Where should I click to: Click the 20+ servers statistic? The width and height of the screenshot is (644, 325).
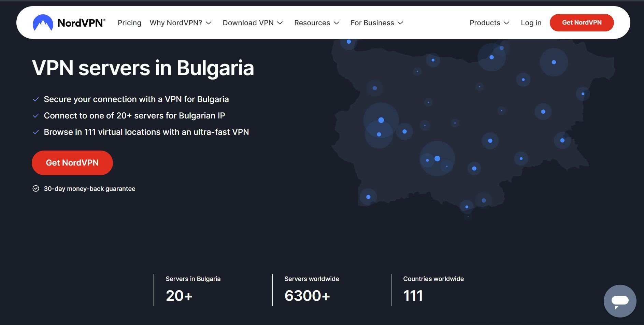[x=179, y=296]
